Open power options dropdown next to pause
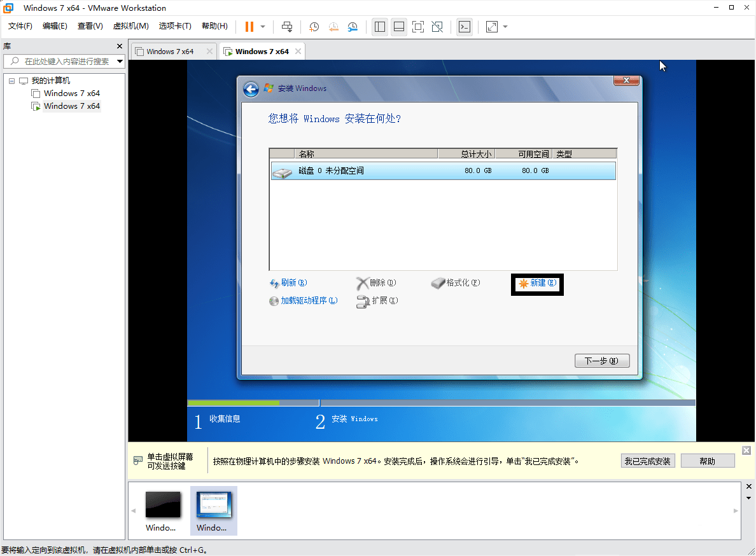The image size is (756, 556). pos(263,27)
